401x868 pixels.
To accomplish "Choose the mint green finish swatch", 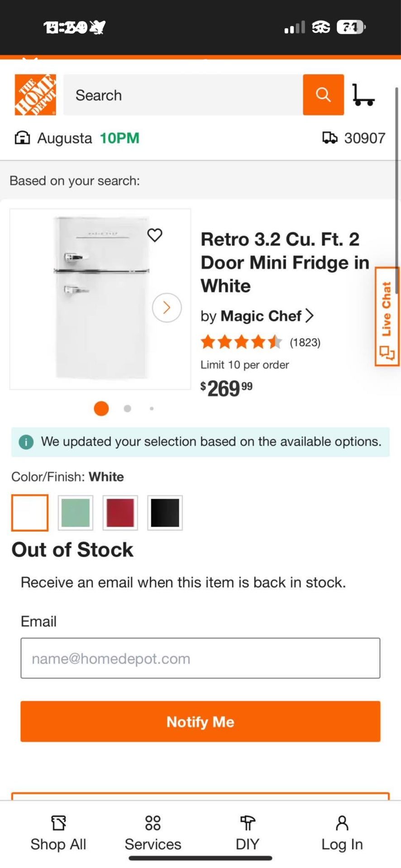I will [x=76, y=513].
